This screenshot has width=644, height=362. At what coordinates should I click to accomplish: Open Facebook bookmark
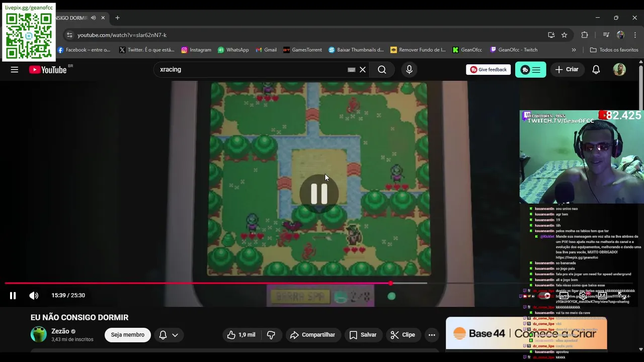coord(84,50)
